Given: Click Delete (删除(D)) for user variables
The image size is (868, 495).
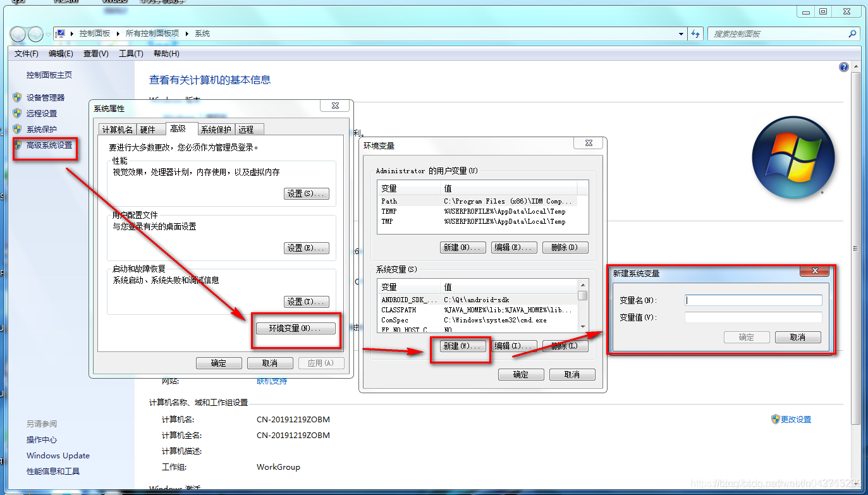Looking at the screenshot, I should (565, 247).
